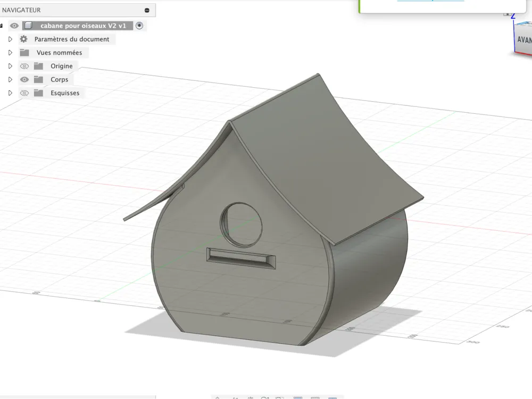Select the "Corps" label
This screenshot has width=532, height=399.
click(x=60, y=80)
